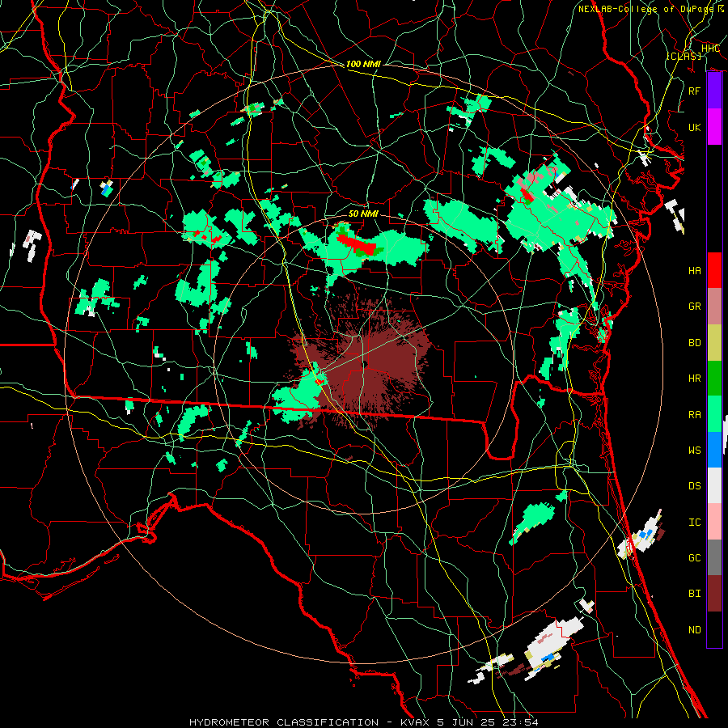Click the WS blue legend swatch

click(x=714, y=450)
